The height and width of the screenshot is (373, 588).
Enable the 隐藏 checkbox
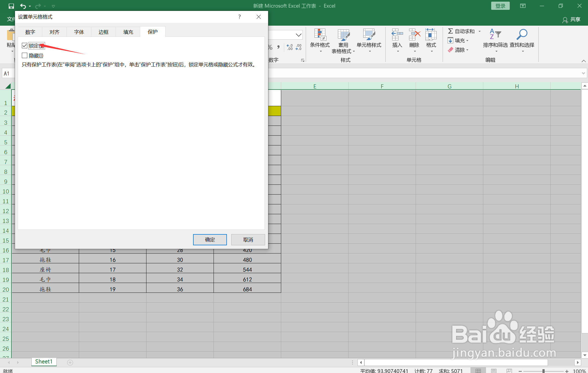25,55
